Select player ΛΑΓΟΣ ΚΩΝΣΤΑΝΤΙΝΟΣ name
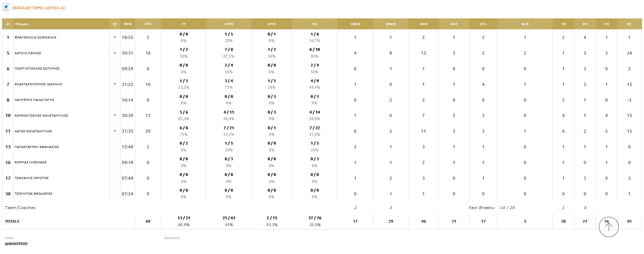Viewport: 644px width, 254px height. click(33, 131)
